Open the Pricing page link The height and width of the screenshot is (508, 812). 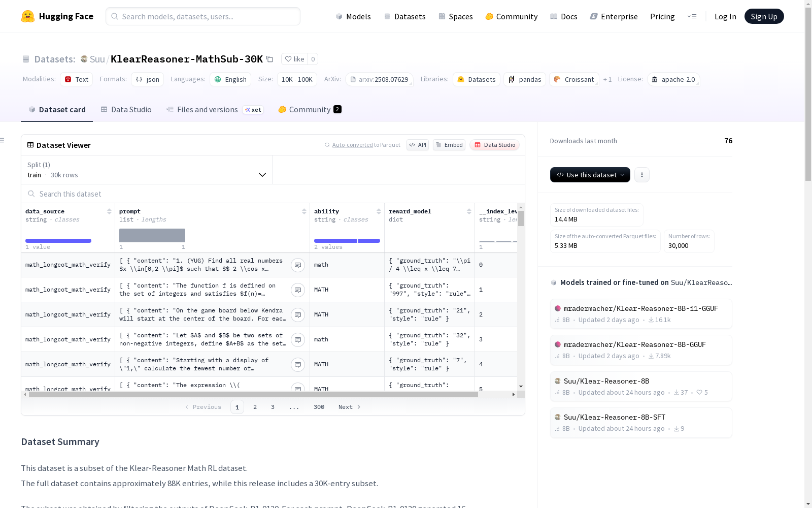point(662,16)
